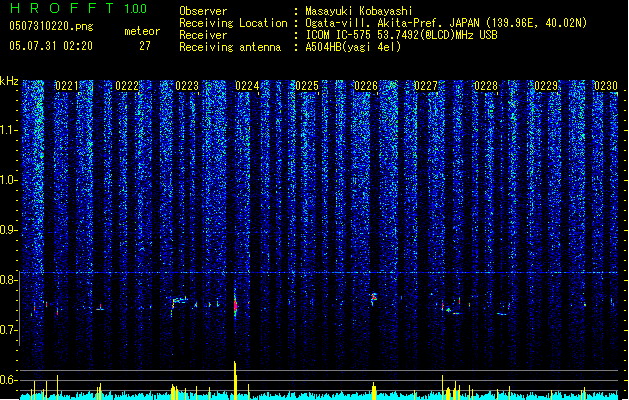Image resolution: width=629 pixels, height=400 pixels.
Task: Click the kHz axis unit label
Action: (9, 81)
